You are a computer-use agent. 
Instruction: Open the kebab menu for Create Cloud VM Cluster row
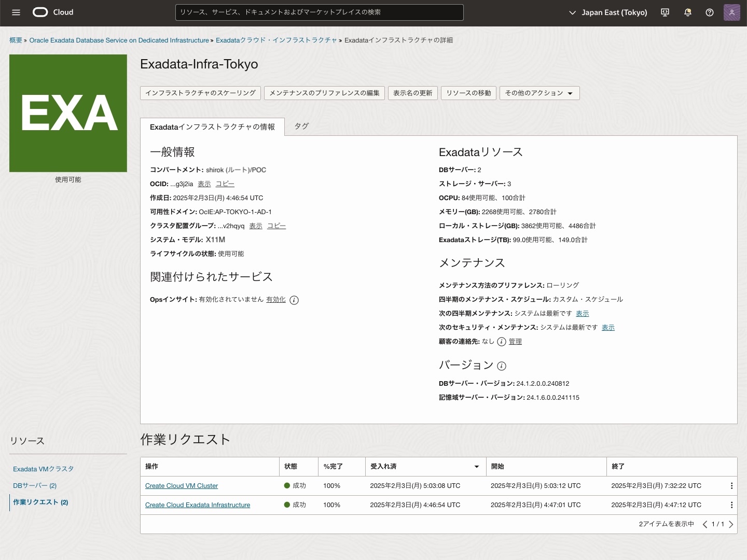(x=732, y=486)
